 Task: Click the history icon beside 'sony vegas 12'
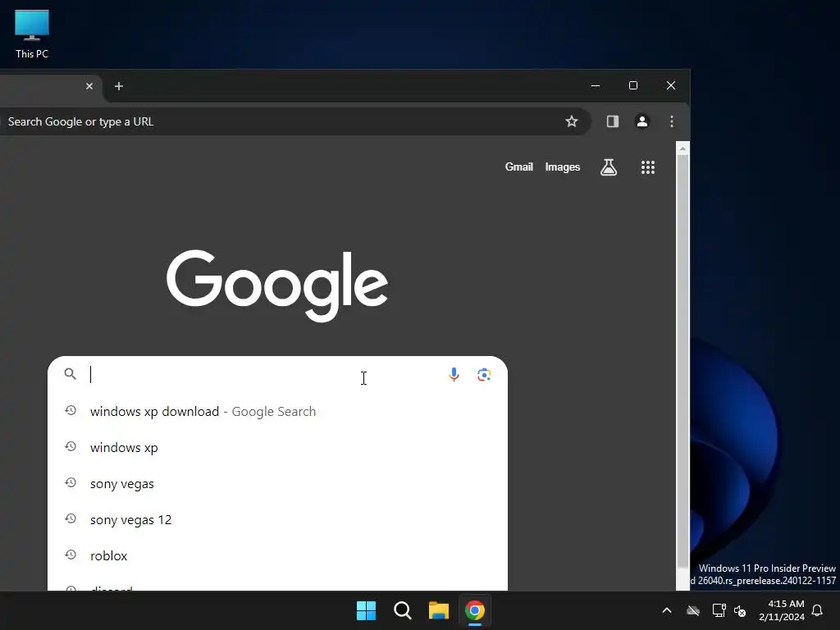(71, 518)
